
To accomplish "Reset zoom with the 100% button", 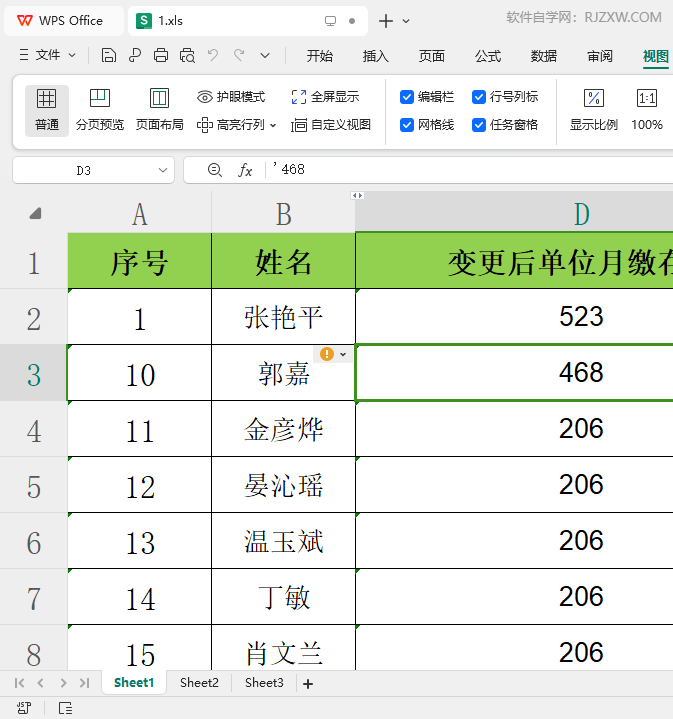I will (x=646, y=111).
